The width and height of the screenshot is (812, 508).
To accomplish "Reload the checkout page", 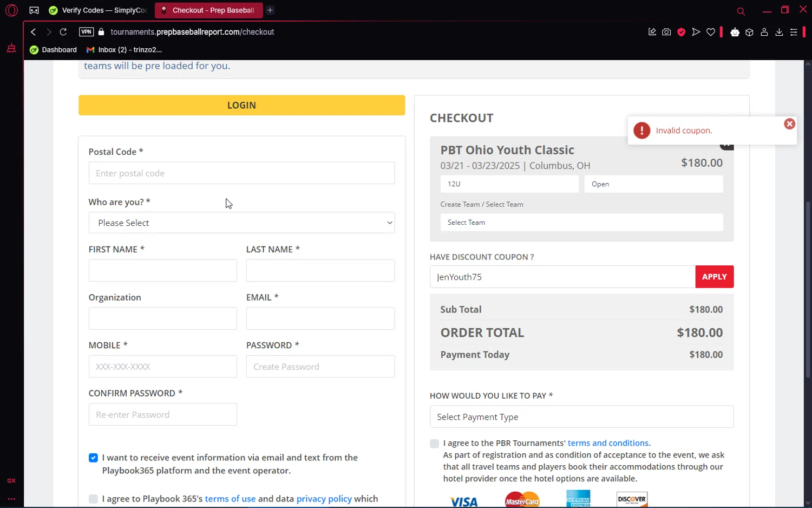I will click(63, 32).
